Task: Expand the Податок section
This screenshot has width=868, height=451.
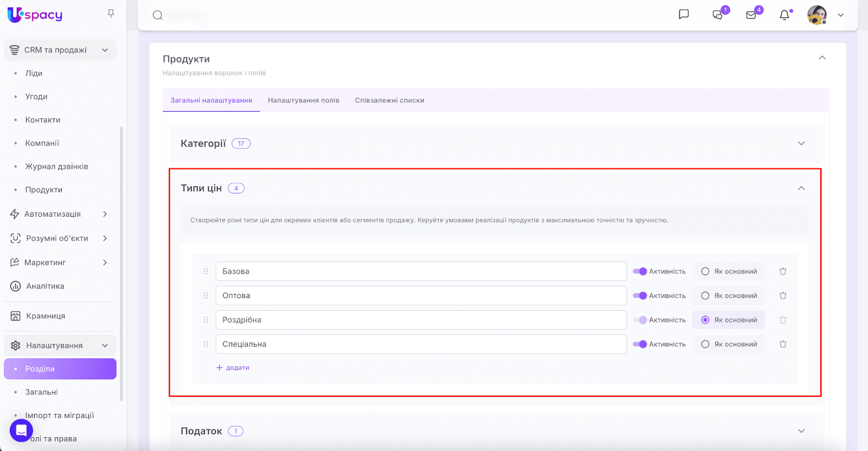Action: pyautogui.click(x=801, y=431)
